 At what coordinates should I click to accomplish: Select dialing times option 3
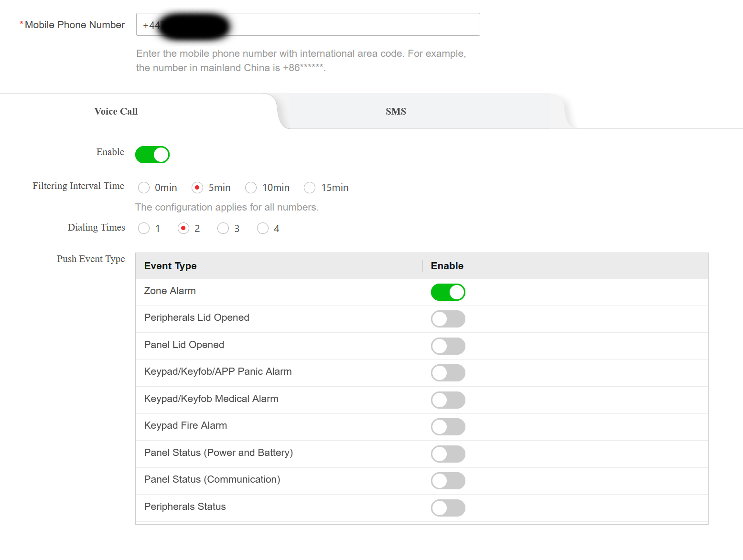[x=223, y=228]
